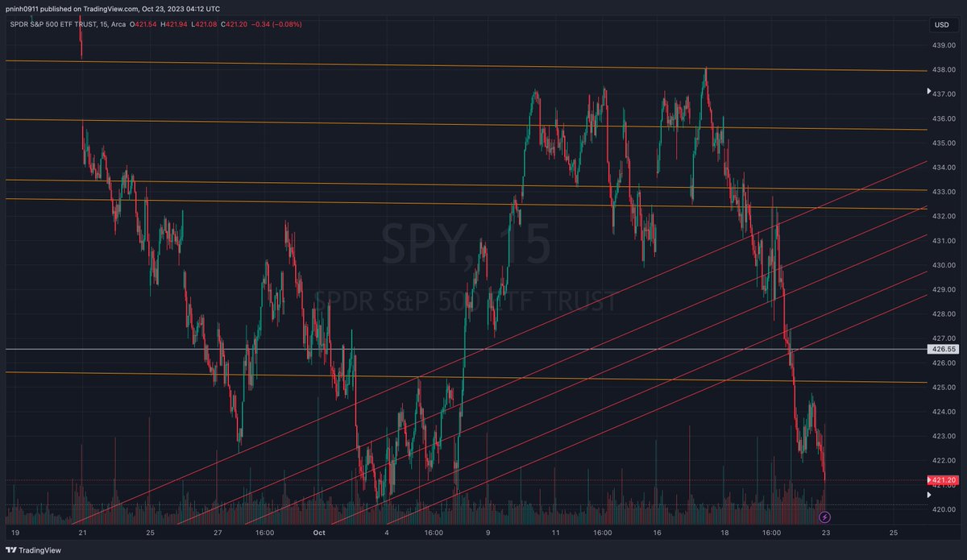Click the '11' date on the time axis

click(x=555, y=533)
